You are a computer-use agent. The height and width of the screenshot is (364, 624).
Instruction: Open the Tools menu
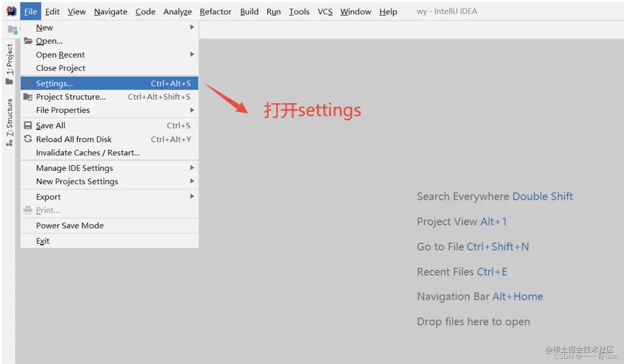coord(299,12)
